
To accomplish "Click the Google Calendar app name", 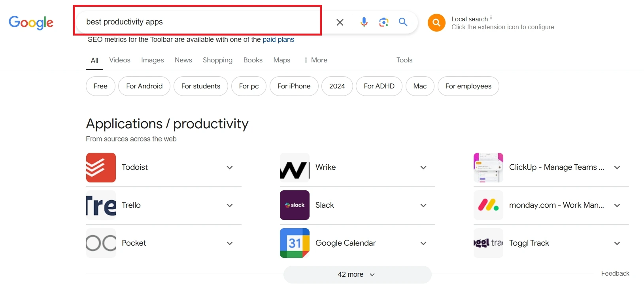I will click(x=346, y=243).
